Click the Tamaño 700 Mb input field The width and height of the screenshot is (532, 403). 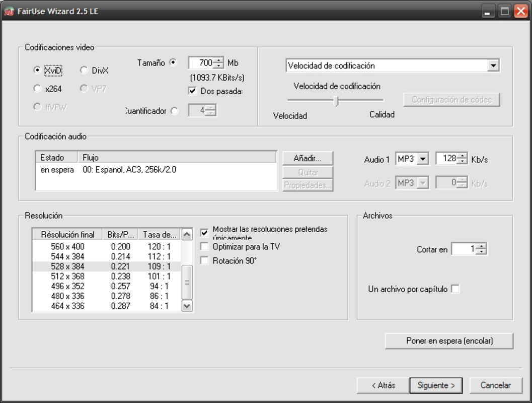tap(201, 63)
